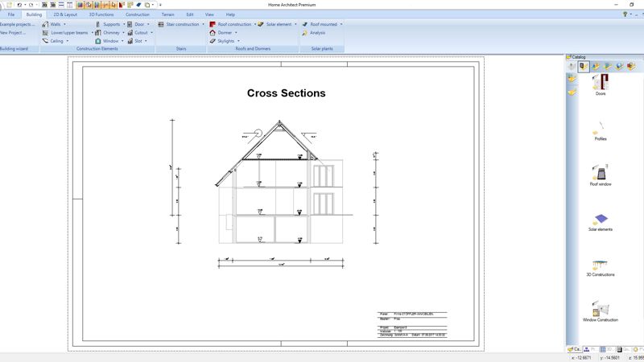Open the Profiles catalog folder
The width and height of the screenshot is (644, 362).
[x=601, y=131]
